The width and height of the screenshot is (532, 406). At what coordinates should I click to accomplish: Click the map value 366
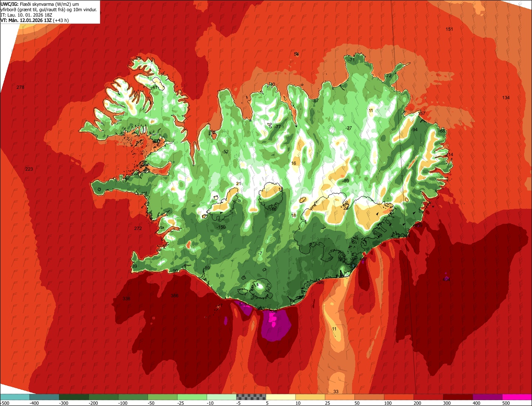point(175,296)
